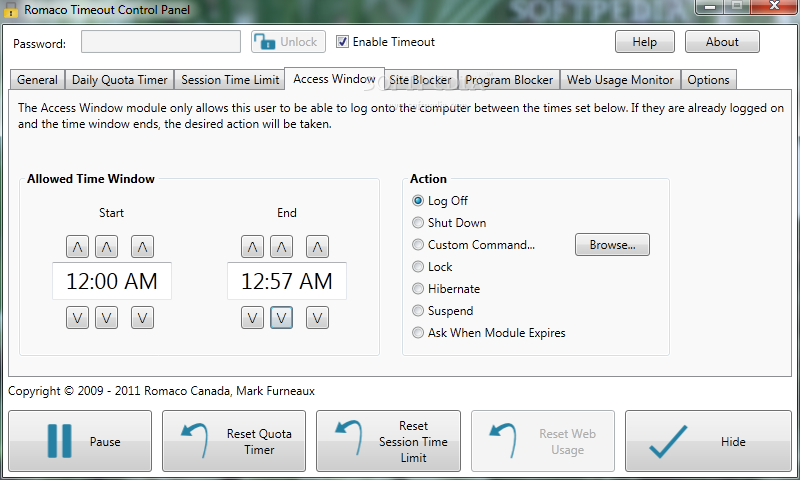Click Reset Quota Timer button

tap(234, 441)
